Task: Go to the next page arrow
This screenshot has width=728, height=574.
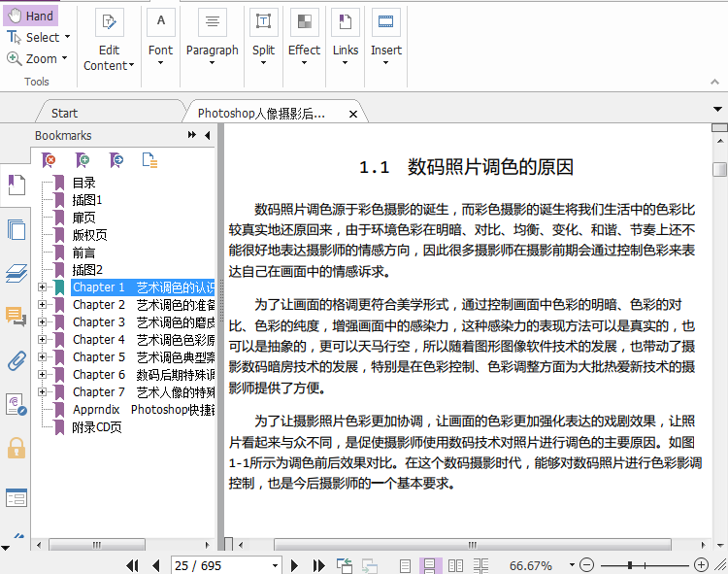Action: [x=296, y=565]
